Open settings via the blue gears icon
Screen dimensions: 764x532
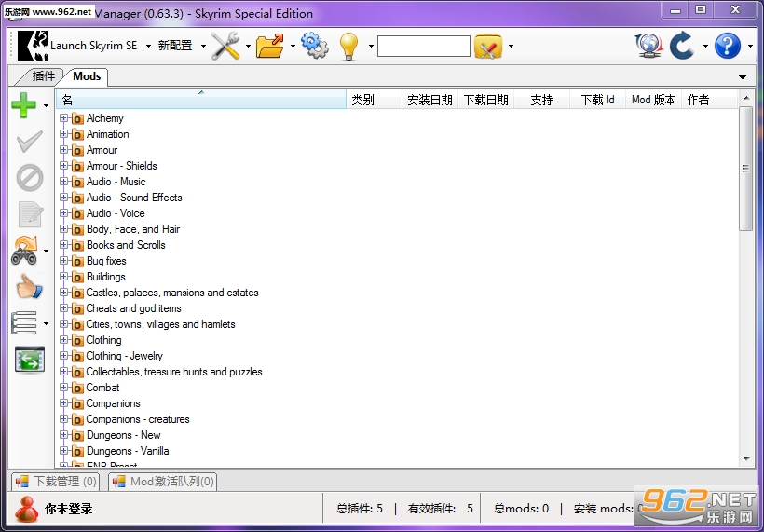(x=315, y=46)
